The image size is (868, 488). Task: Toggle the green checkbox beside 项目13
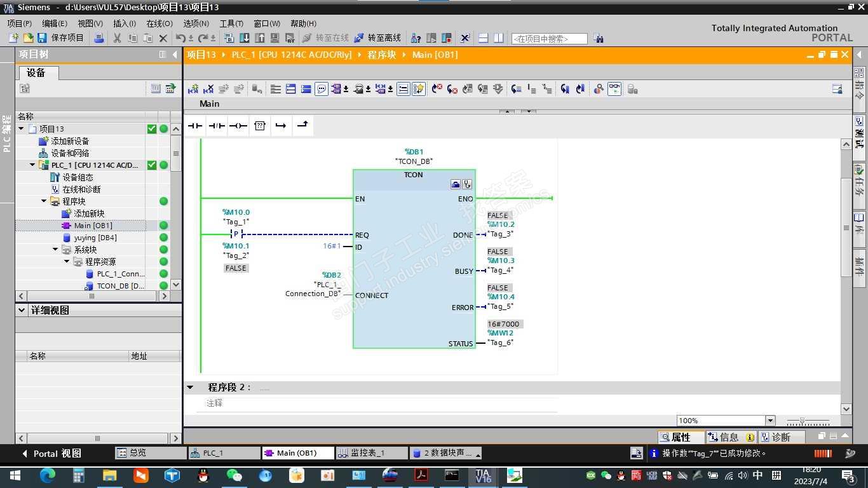pos(152,129)
